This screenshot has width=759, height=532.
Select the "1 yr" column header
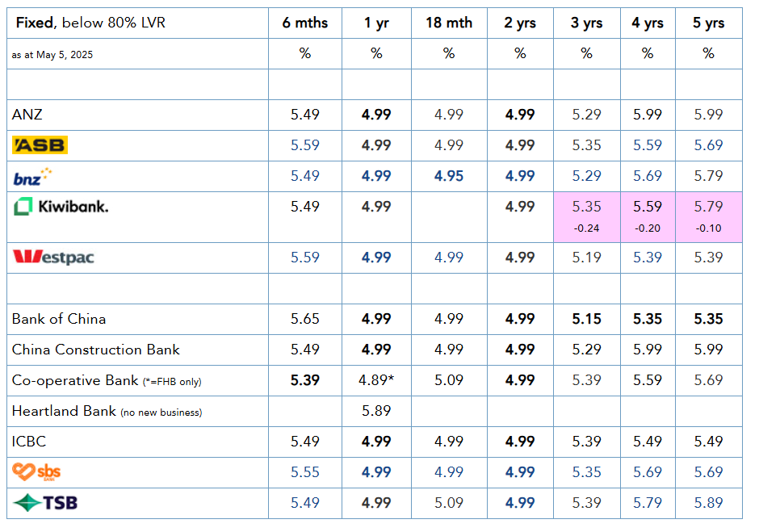click(x=376, y=23)
